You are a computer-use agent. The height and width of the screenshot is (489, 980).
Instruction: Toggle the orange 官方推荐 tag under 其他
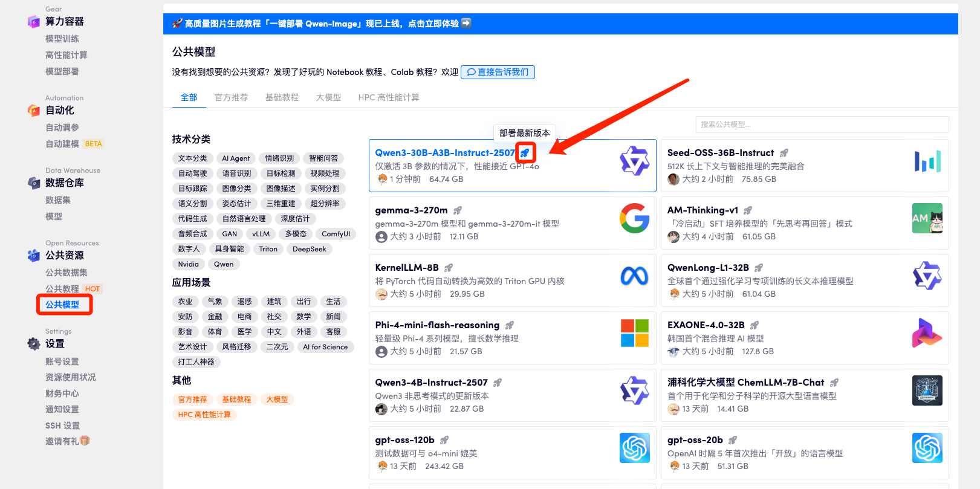(192, 400)
